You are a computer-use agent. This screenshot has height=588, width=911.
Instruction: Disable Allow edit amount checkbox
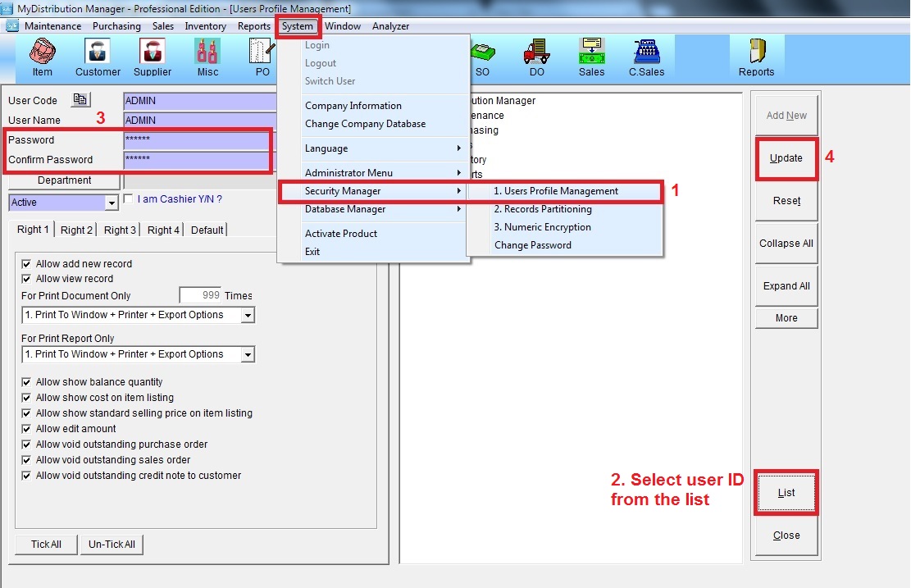click(x=27, y=429)
